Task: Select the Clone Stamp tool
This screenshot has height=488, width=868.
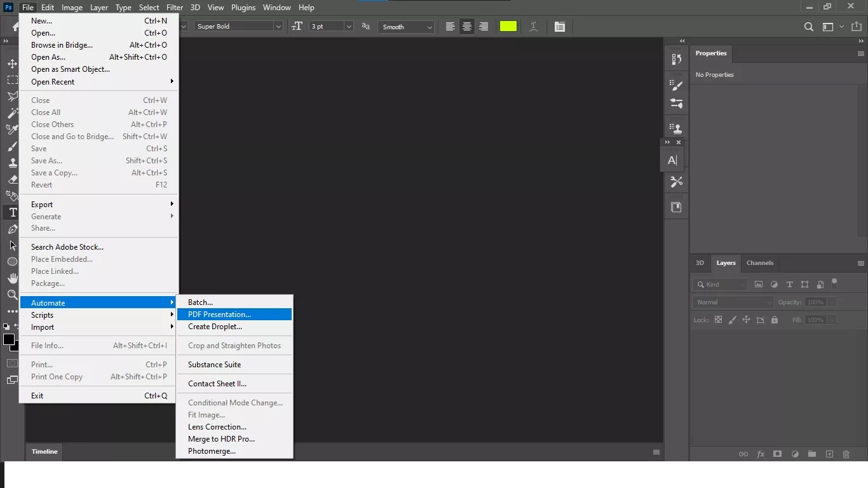Action: (12, 163)
